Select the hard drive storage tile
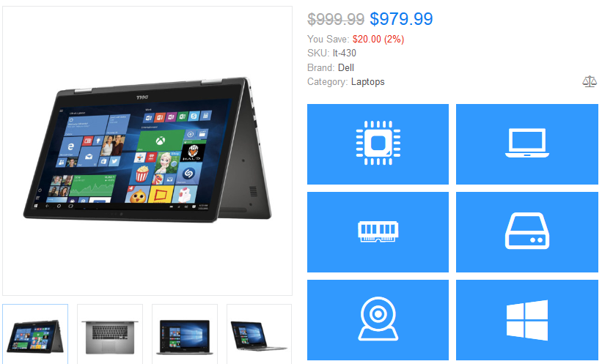The width and height of the screenshot is (602, 364). point(526,232)
